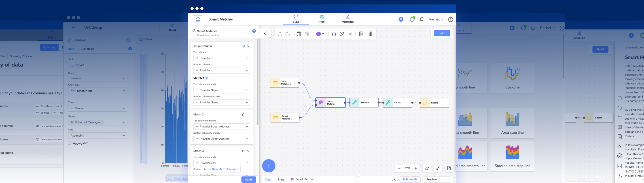Click the side panel vertical scrollbar
Image resolution: width=644 pixels, height=183 pixels.
tap(258, 82)
